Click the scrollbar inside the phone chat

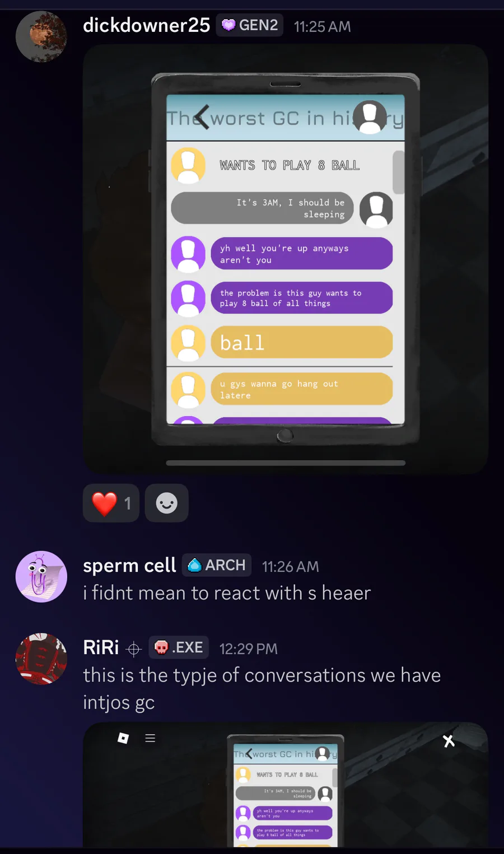[398, 172]
